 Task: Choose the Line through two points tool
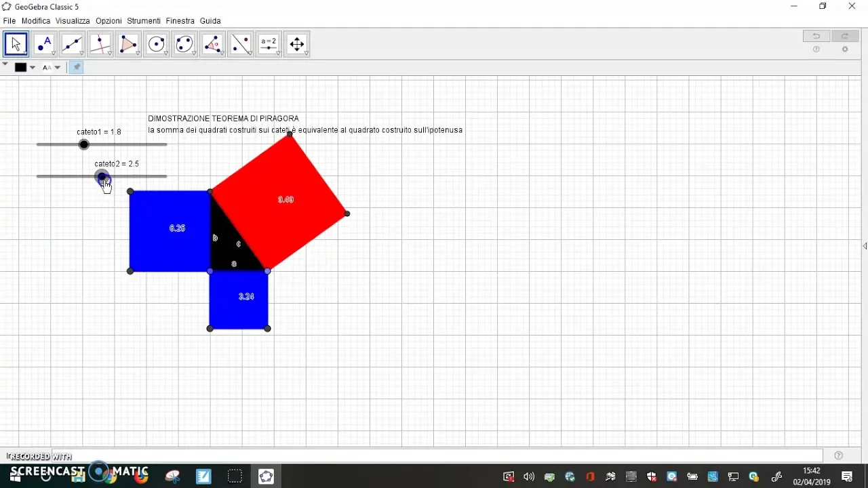coord(72,45)
